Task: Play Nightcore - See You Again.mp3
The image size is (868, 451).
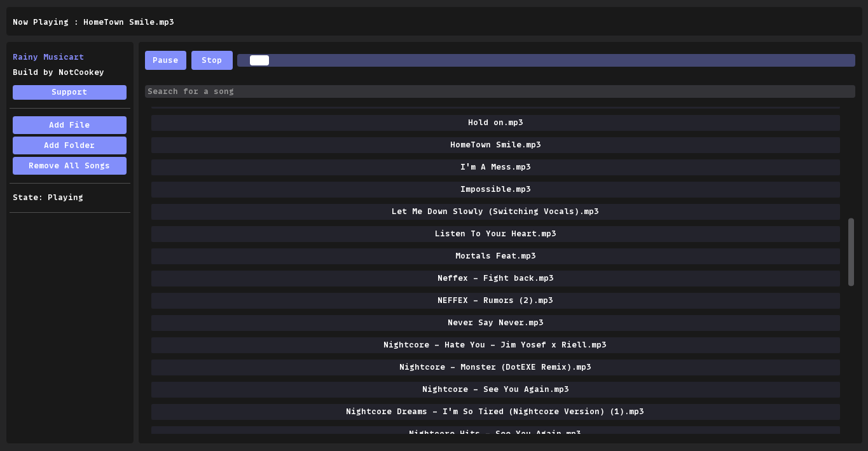Action: click(495, 389)
